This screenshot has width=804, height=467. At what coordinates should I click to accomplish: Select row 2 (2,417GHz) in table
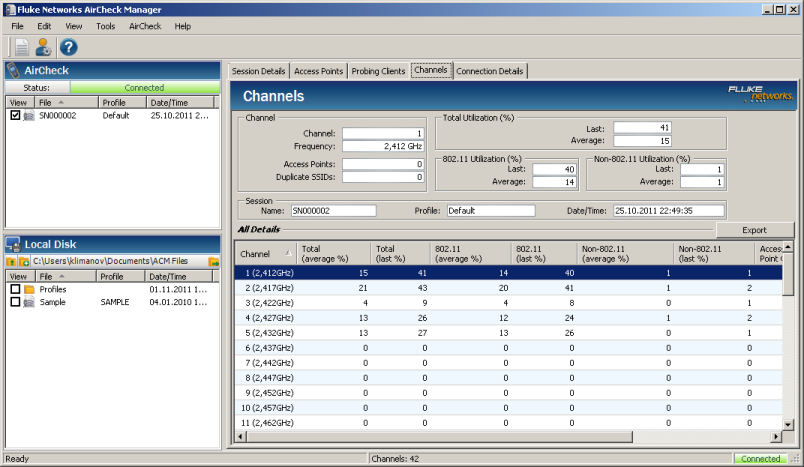point(509,288)
